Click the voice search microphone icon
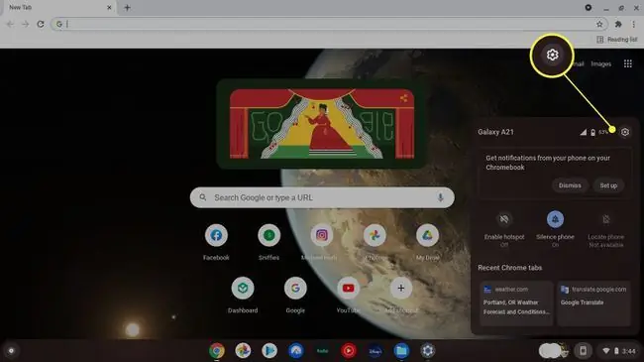644x362 pixels. (440, 198)
